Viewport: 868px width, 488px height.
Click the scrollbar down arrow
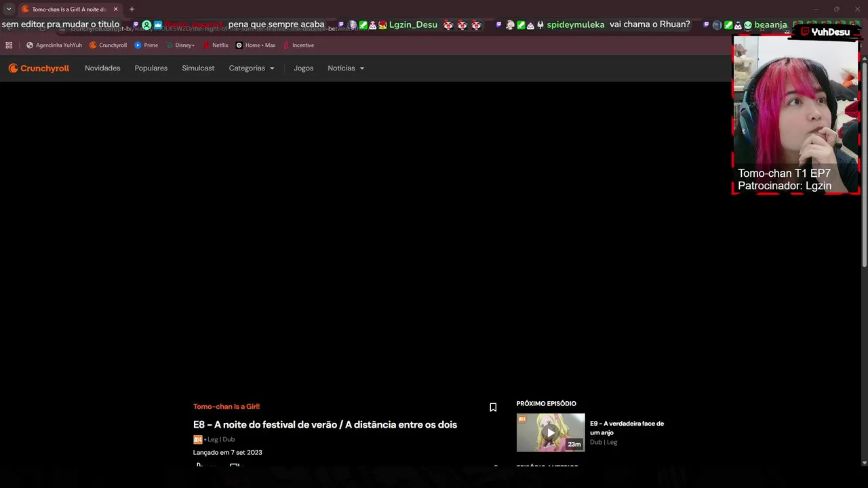click(x=864, y=463)
